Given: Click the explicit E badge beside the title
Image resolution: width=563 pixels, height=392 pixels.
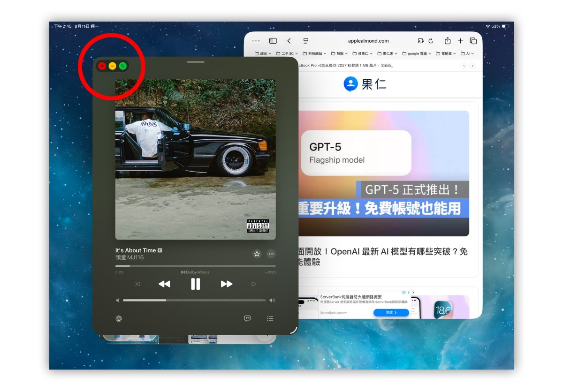Looking at the screenshot, I should (x=160, y=250).
